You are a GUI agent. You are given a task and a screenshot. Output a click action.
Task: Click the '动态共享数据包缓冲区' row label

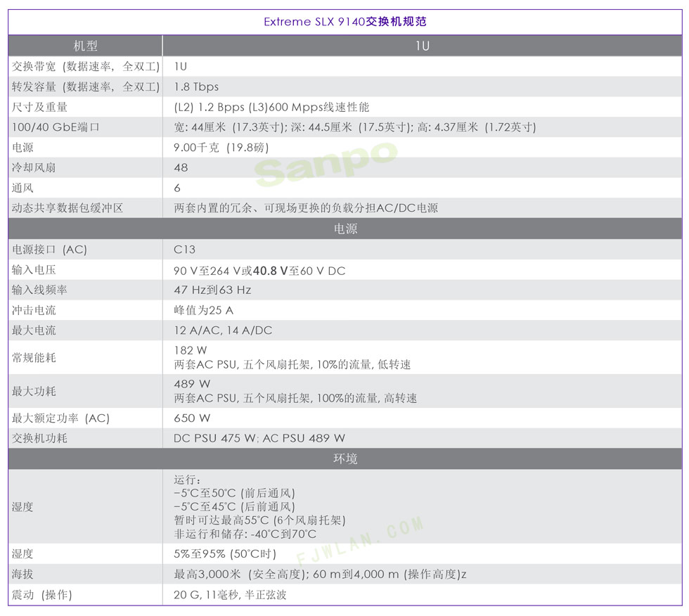(x=67, y=208)
